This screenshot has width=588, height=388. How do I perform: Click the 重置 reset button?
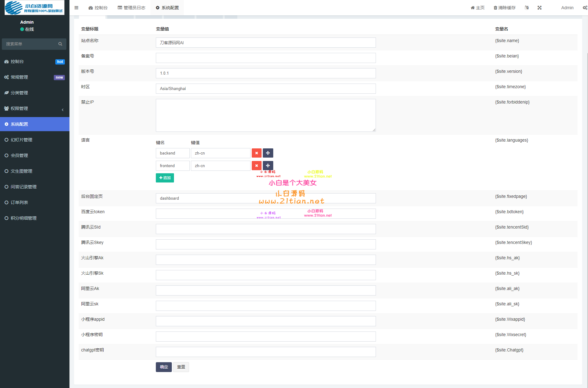pos(181,367)
